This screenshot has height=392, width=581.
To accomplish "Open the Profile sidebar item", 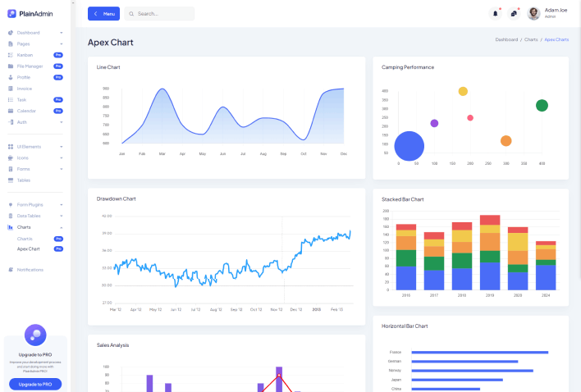I will [24, 77].
